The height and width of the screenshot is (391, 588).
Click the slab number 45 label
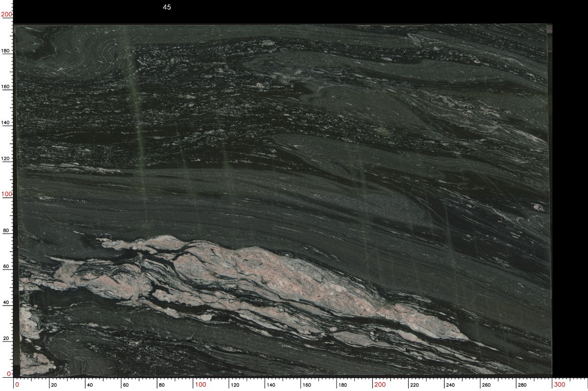point(167,7)
